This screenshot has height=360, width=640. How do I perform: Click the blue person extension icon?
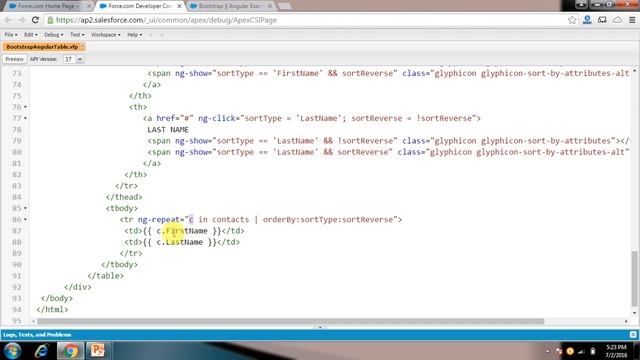click(x=587, y=20)
